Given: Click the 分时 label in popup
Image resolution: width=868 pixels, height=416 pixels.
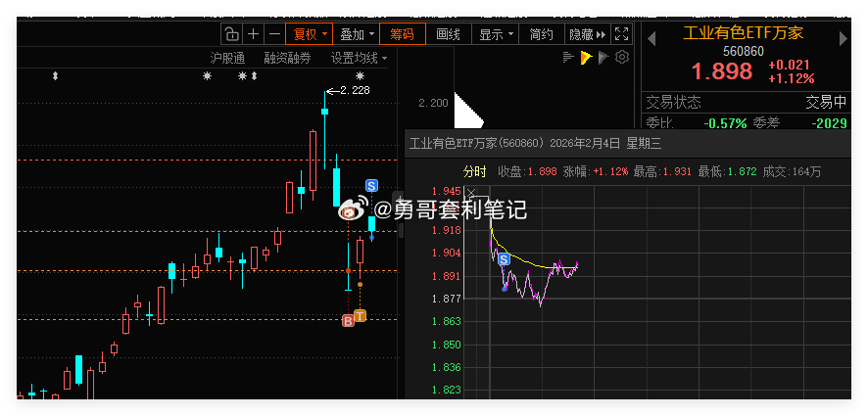Looking at the screenshot, I should point(474,172).
